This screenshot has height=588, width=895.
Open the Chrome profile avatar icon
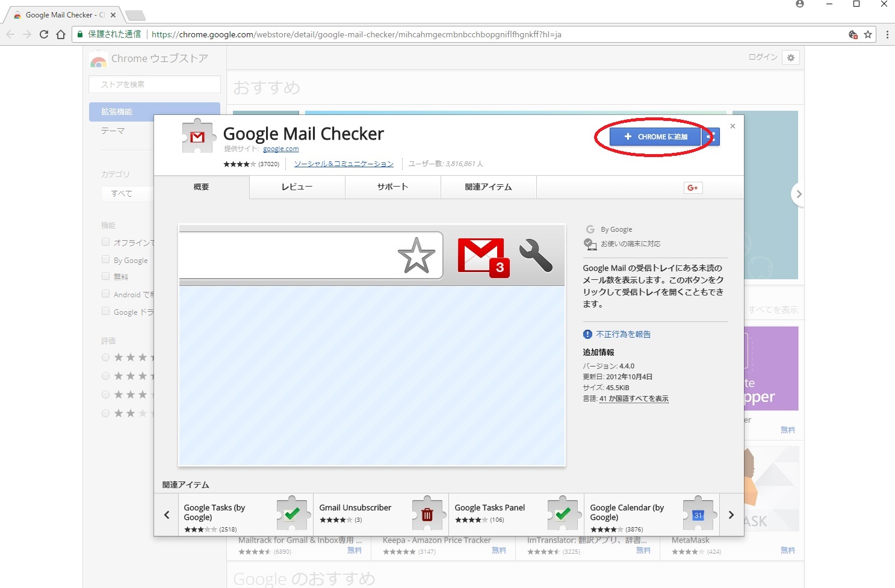pyautogui.click(x=800, y=4)
